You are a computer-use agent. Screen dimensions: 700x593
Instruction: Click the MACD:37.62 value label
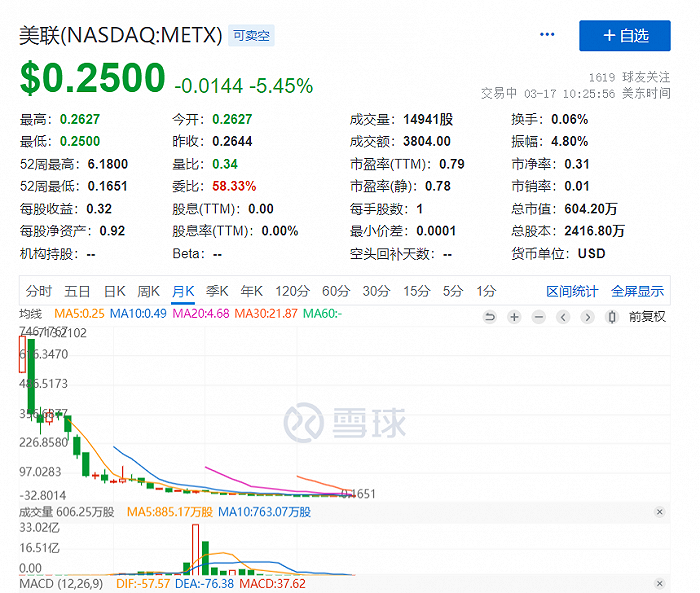coord(272,584)
